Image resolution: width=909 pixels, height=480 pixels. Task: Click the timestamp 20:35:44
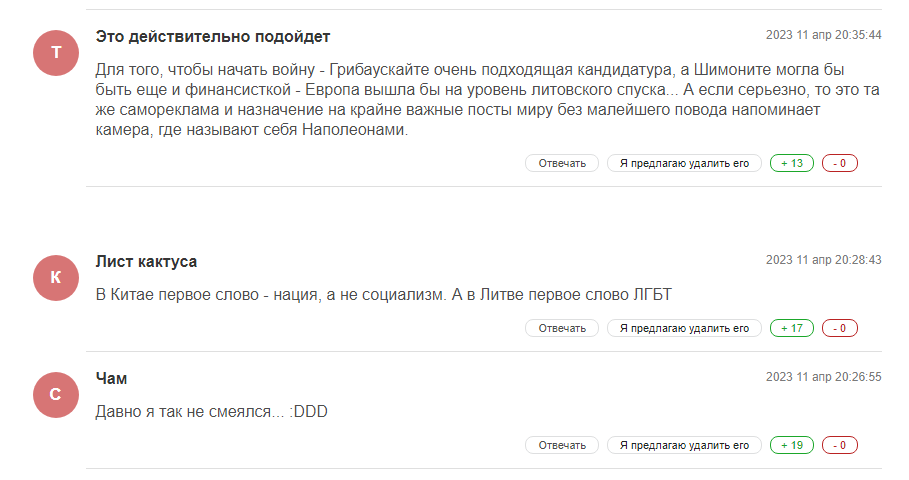coord(824,35)
